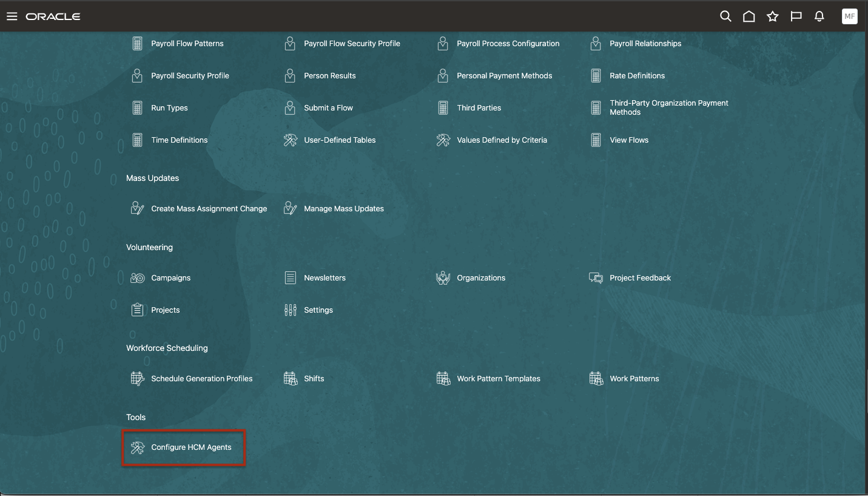Open the search magnifier icon
The height and width of the screenshot is (496, 868).
click(x=725, y=16)
